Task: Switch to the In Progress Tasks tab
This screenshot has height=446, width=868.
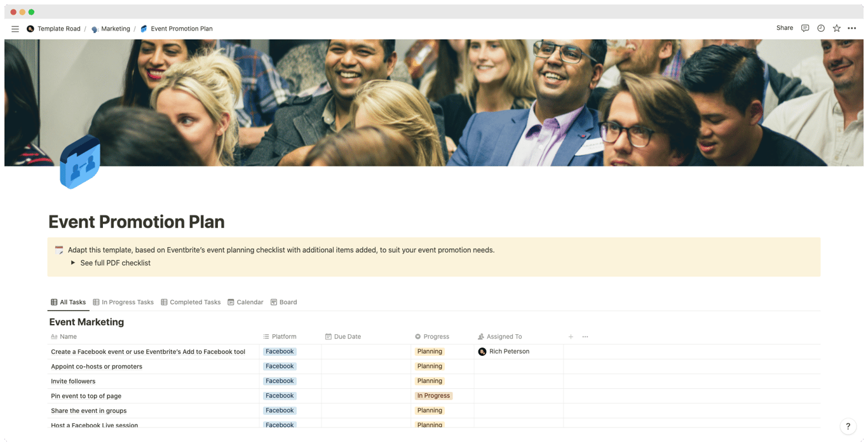Action: coord(123,302)
